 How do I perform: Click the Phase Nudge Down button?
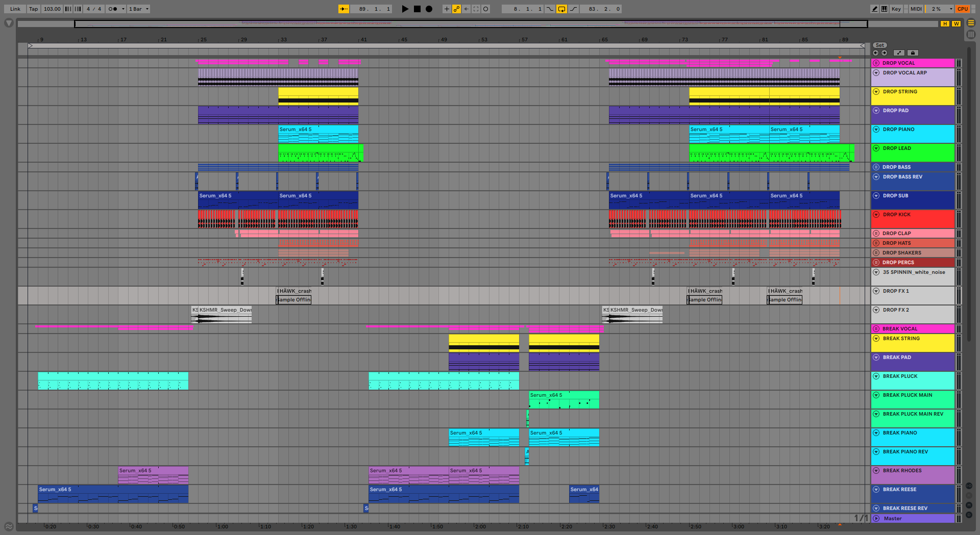[x=68, y=9]
